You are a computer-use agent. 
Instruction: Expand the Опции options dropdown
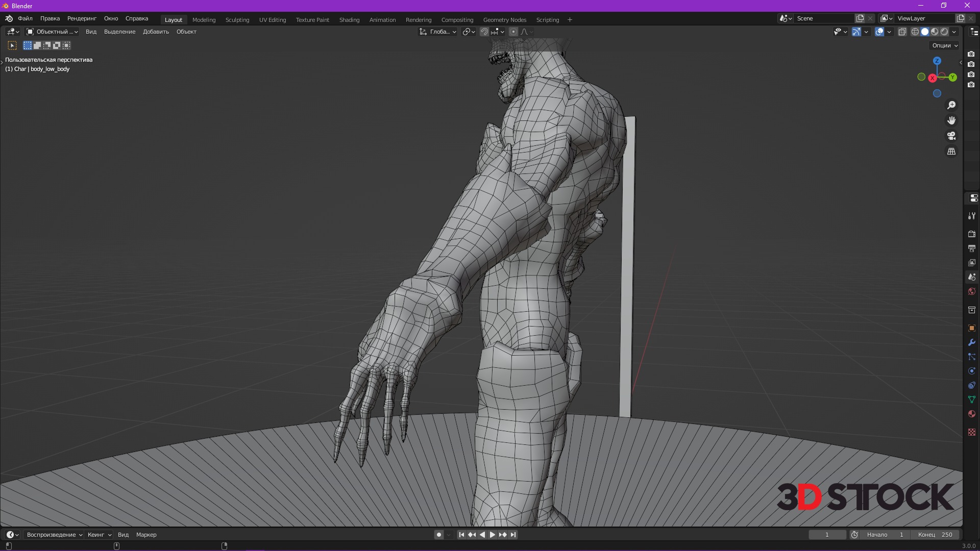[945, 45]
